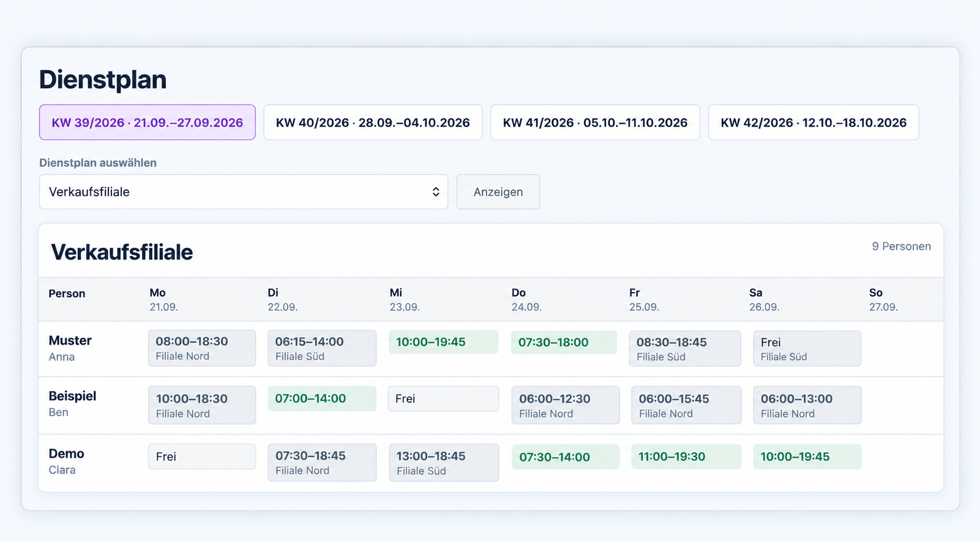Screen dimensions: 980x541
Task: Switch to KW 40/2026 week tab
Action: (x=373, y=122)
